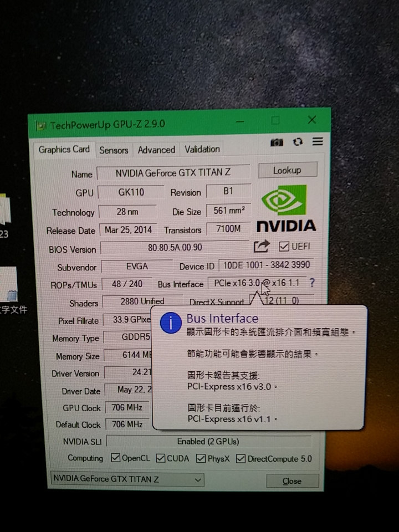The image size is (399, 532).
Task: Click the DirectX Support value 12 (11_0)
Action: coord(282,300)
